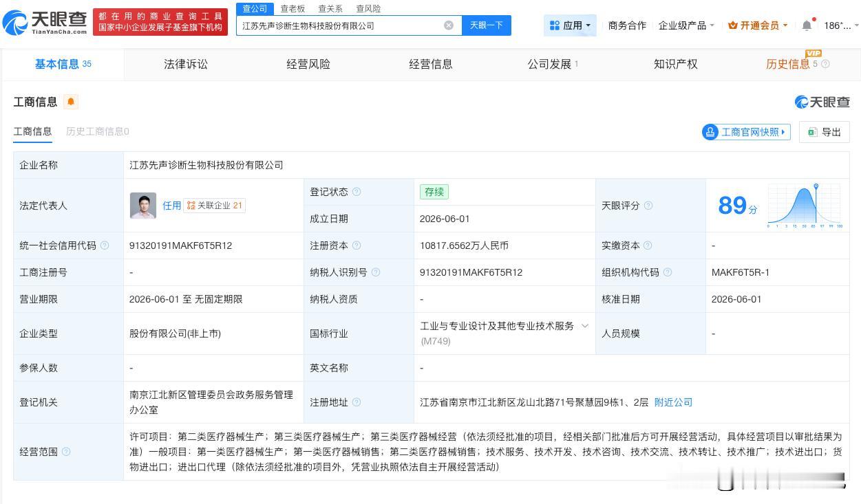Click the help icon beside 登记状态
861x504 pixels.
point(357,192)
